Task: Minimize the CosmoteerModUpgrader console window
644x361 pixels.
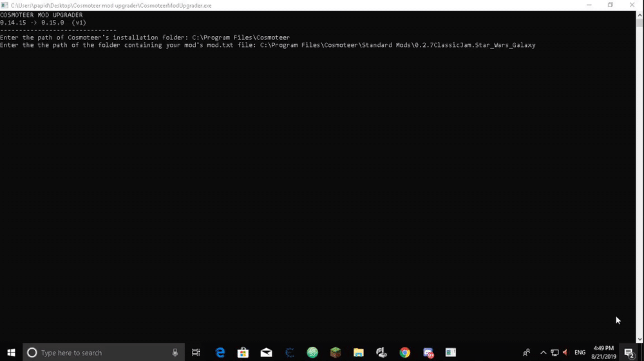Action: [589, 5]
